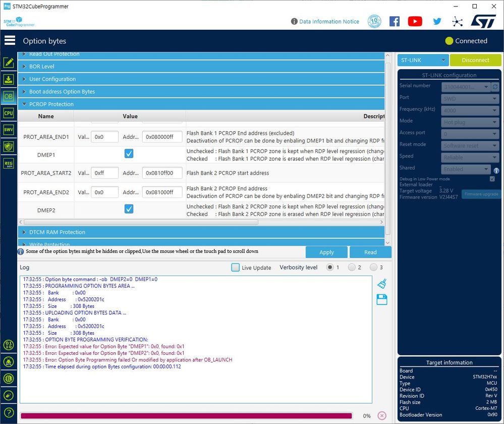
Task: Click the 10 years anniversary badge
Action: [374, 22]
